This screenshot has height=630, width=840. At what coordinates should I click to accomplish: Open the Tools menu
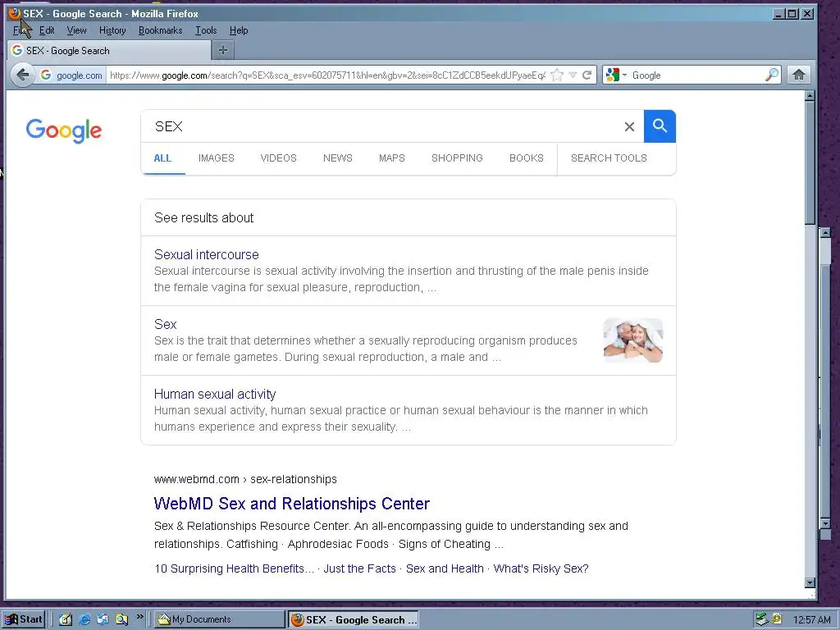tap(206, 30)
